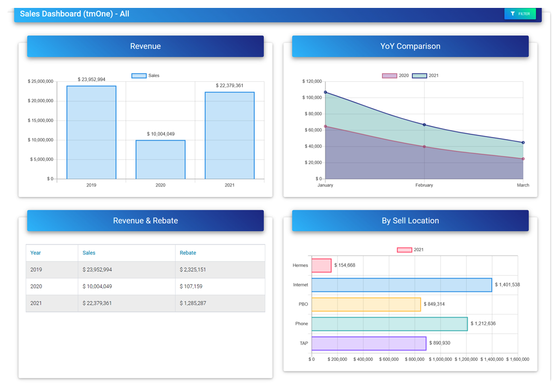Viewport: 557px width, 392px height.
Task: Select the 2020 row in Revenue & Rebate table
Action: (146, 286)
